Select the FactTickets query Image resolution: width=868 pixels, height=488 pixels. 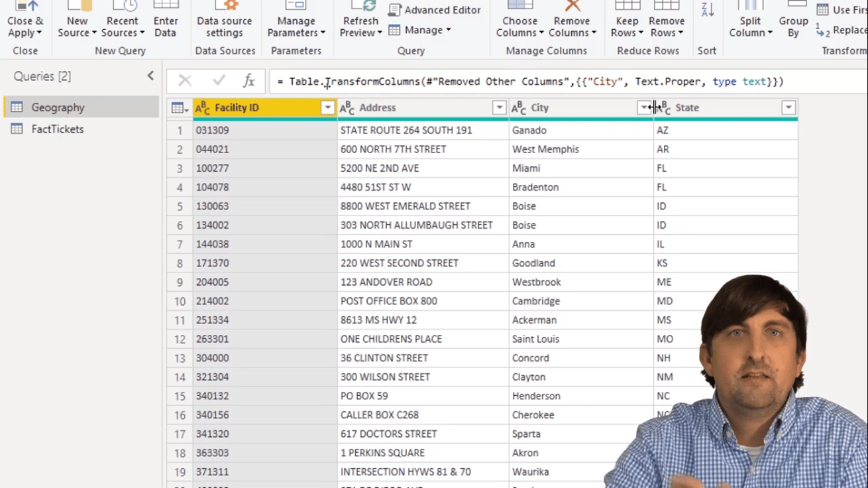58,129
